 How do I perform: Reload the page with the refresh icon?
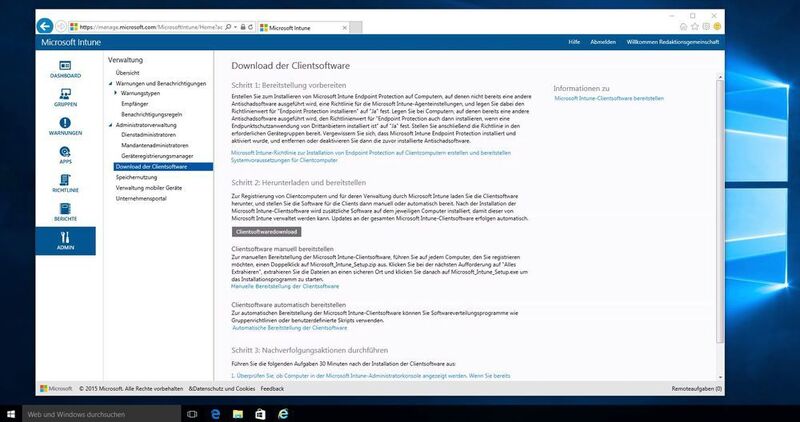[x=251, y=27]
